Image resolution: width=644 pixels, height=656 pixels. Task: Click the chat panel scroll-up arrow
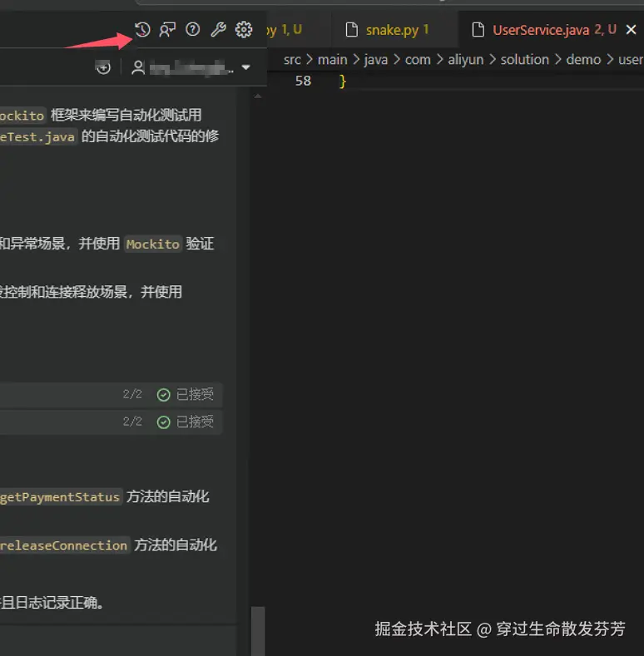258,96
